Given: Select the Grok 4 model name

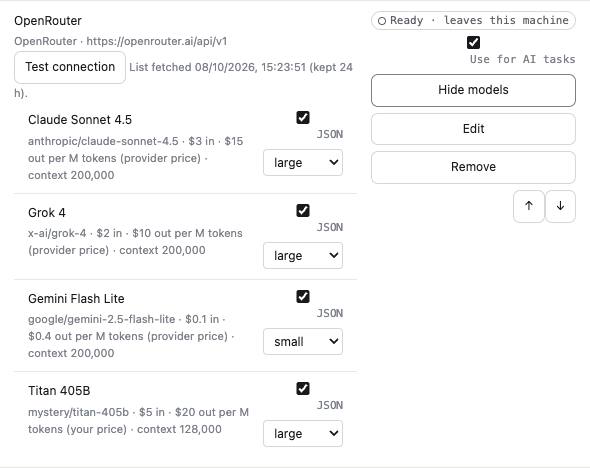Looking at the screenshot, I should pos(47,213).
